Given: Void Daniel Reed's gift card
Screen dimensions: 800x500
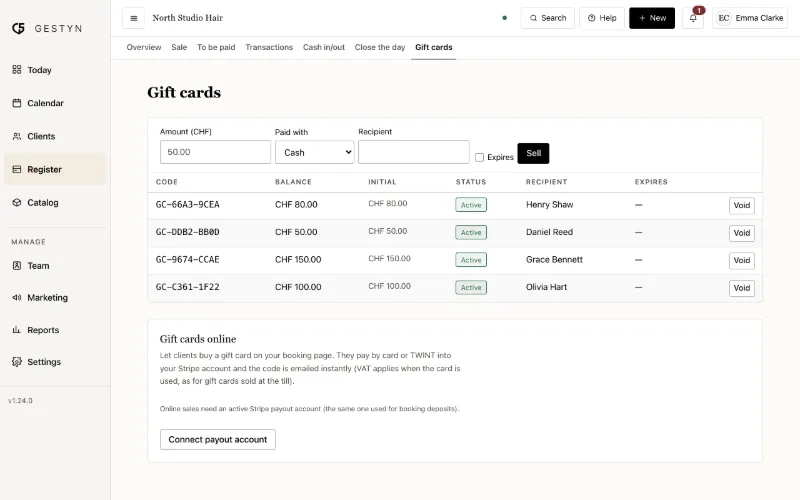Looking at the screenshot, I should point(742,233).
